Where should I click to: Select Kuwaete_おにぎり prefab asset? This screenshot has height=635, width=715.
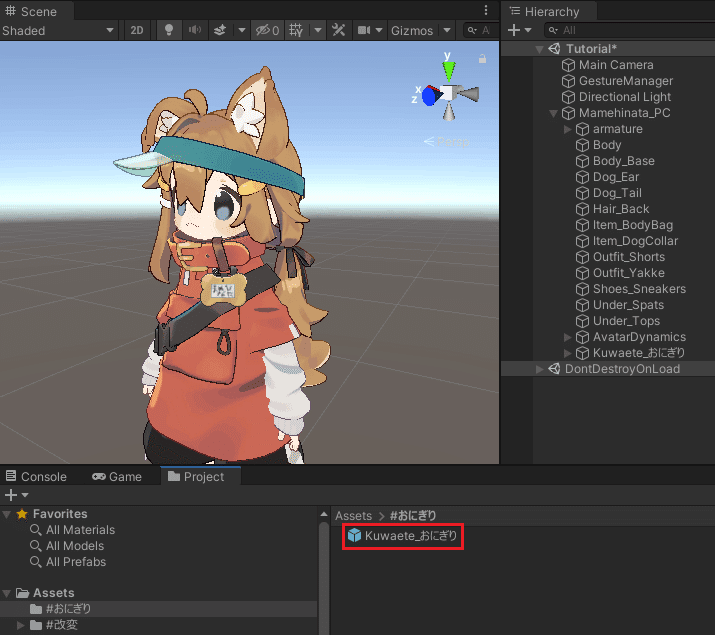[x=402, y=536]
